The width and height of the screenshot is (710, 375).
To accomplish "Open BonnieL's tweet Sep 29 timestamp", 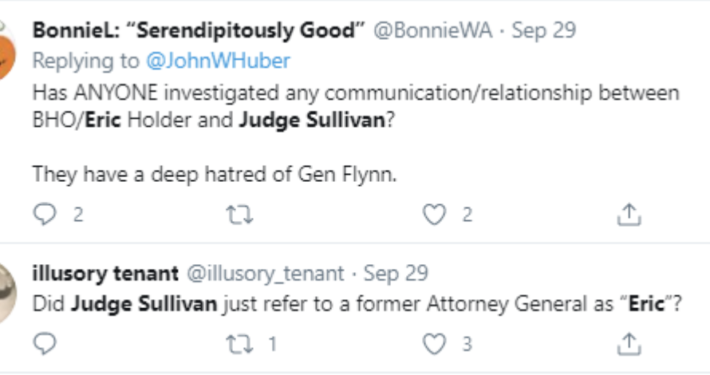I will click(x=544, y=31).
